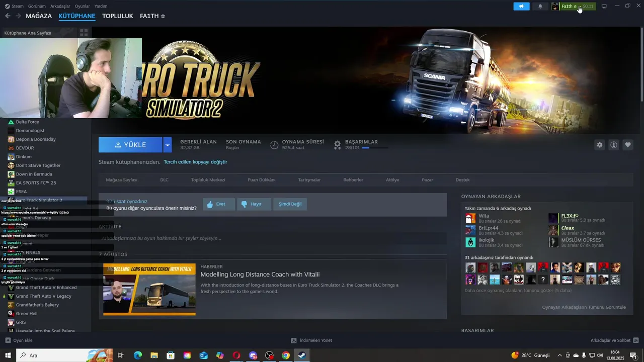Screen dimensions: 644x362
Task: Recommend game with Evet button
Action: (x=219, y=204)
